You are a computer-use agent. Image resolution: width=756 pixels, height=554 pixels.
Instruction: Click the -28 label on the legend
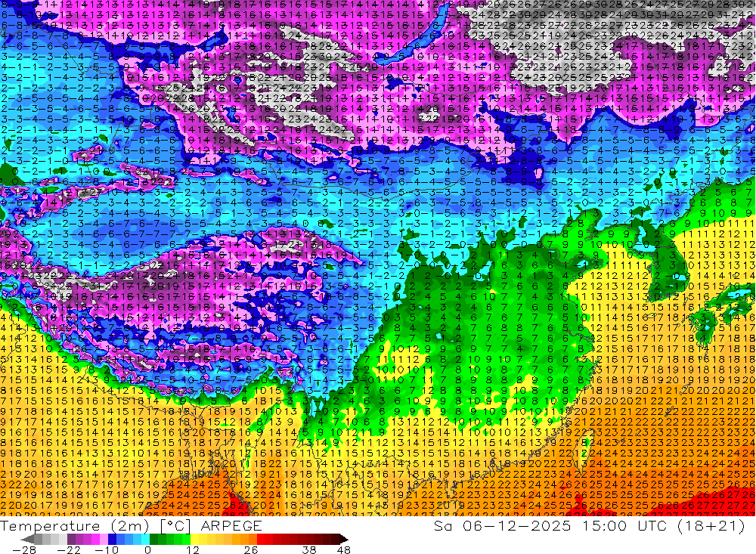24,549
